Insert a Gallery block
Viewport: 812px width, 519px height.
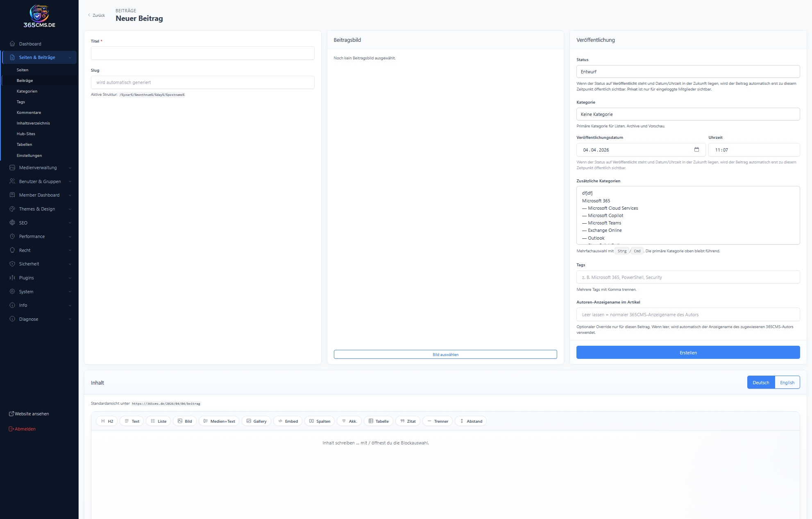click(256, 421)
